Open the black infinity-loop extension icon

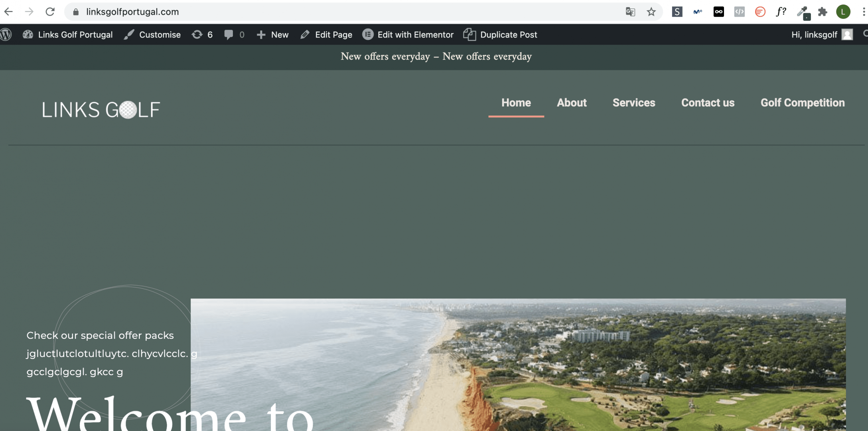[x=718, y=12]
